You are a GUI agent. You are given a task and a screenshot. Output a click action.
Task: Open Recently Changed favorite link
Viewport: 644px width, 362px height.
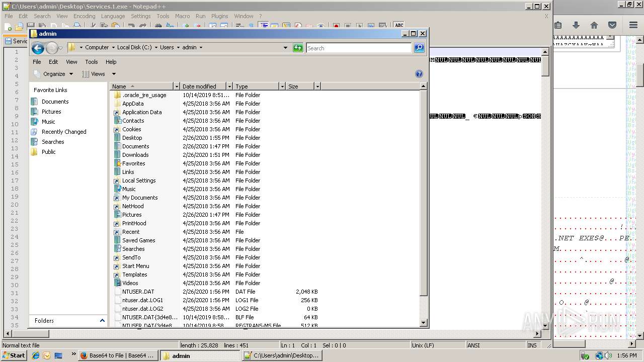[x=64, y=132]
